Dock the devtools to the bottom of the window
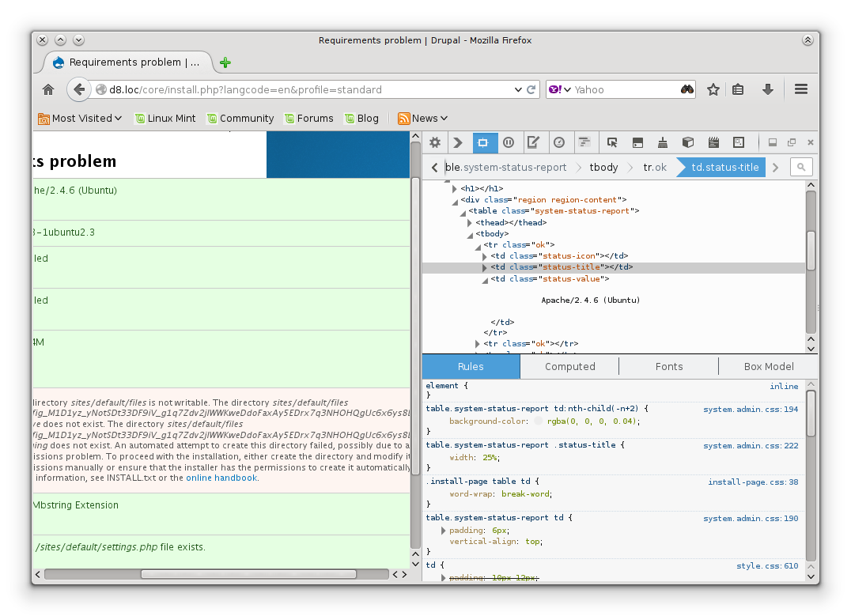 coord(772,143)
